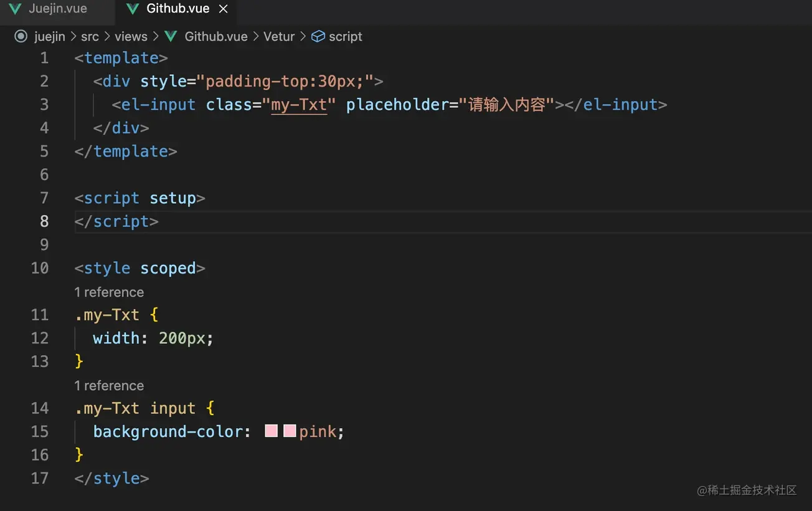Click the closing el-input tag
812x511 pixels.
616,105
